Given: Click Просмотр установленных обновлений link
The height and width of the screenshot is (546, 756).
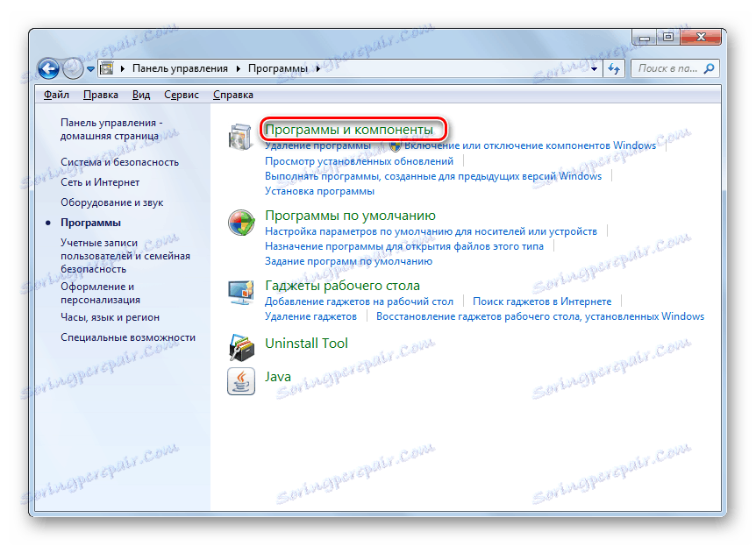Looking at the screenshot, I should click(359, 161).
